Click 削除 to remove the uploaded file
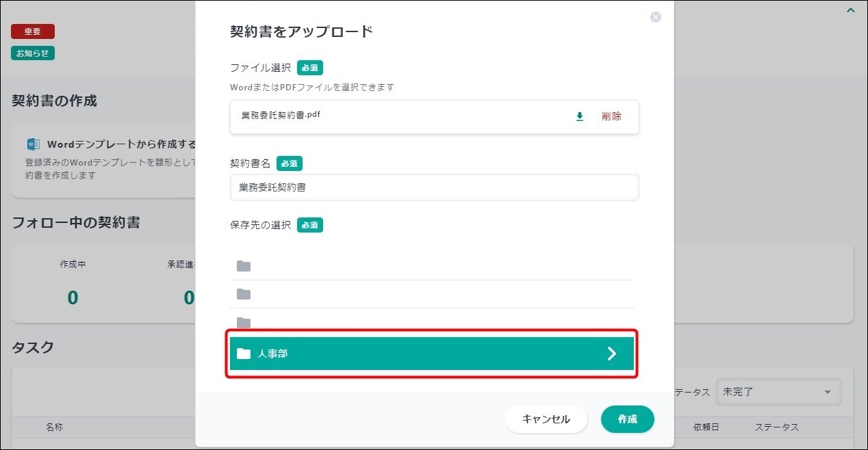This screenshot has height=450, width=868. pos(611,117)
